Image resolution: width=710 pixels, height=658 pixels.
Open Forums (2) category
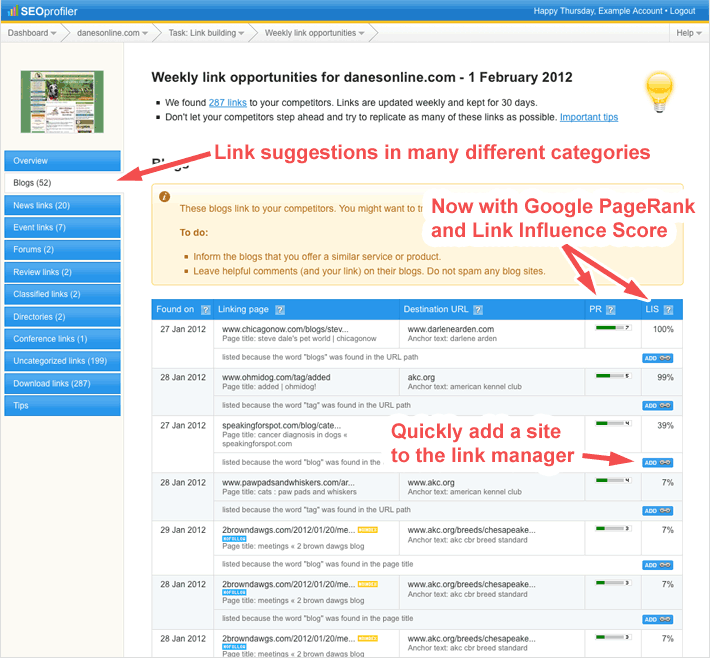62,250
